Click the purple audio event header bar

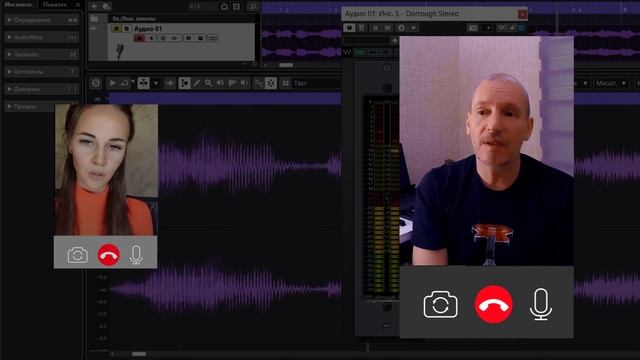tap(224, 98)
